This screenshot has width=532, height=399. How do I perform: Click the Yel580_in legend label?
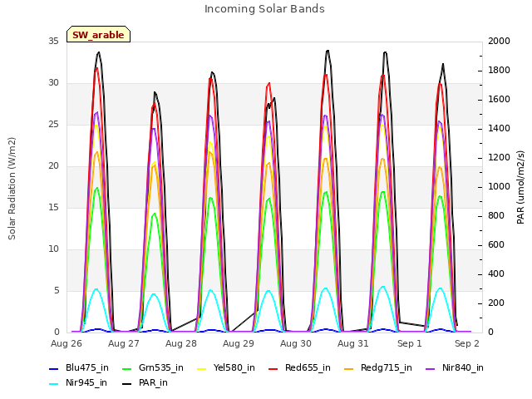tap(234, 367)
